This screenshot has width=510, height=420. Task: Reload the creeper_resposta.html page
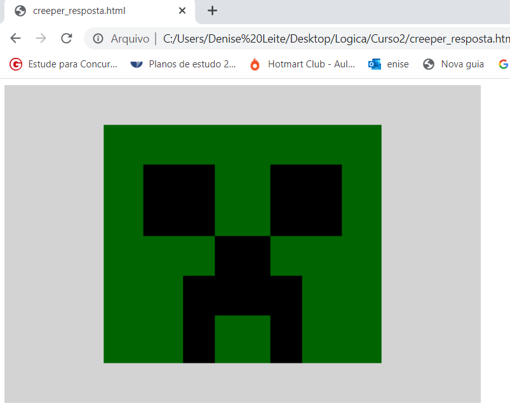pyautogui.click(x=66, y=38)
